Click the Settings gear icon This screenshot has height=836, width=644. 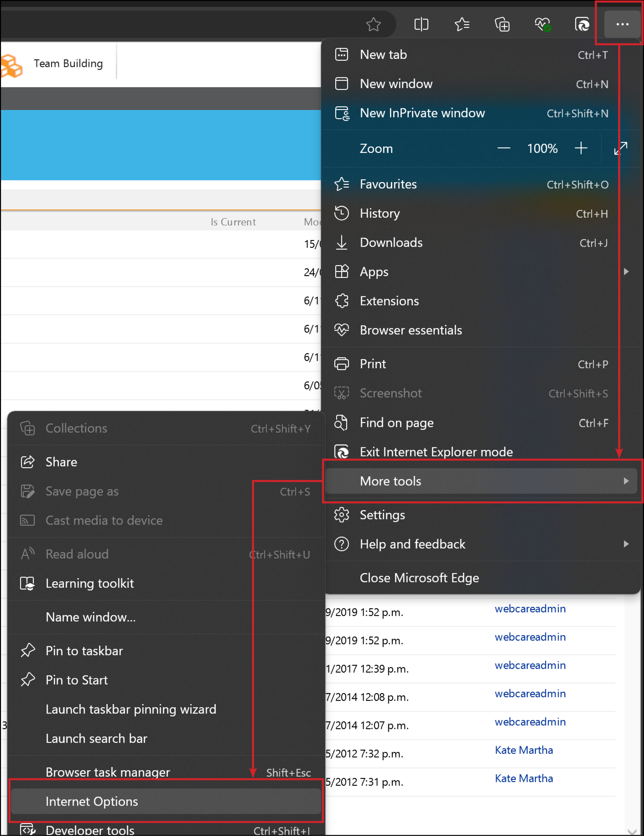pyautogui.click(x=341, y=515)
